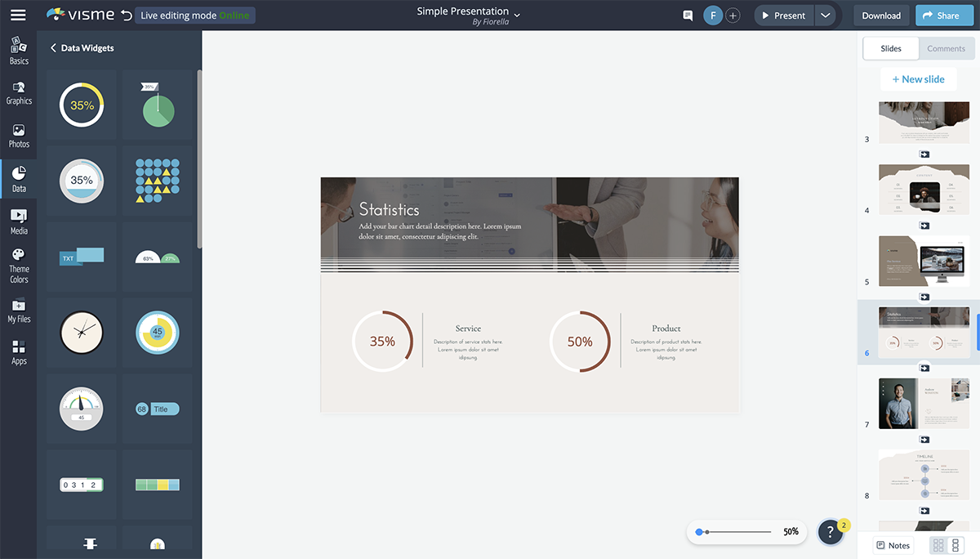Screen dimensions: 980x559
Task: Open the Media panel
Action: [19, 221]
